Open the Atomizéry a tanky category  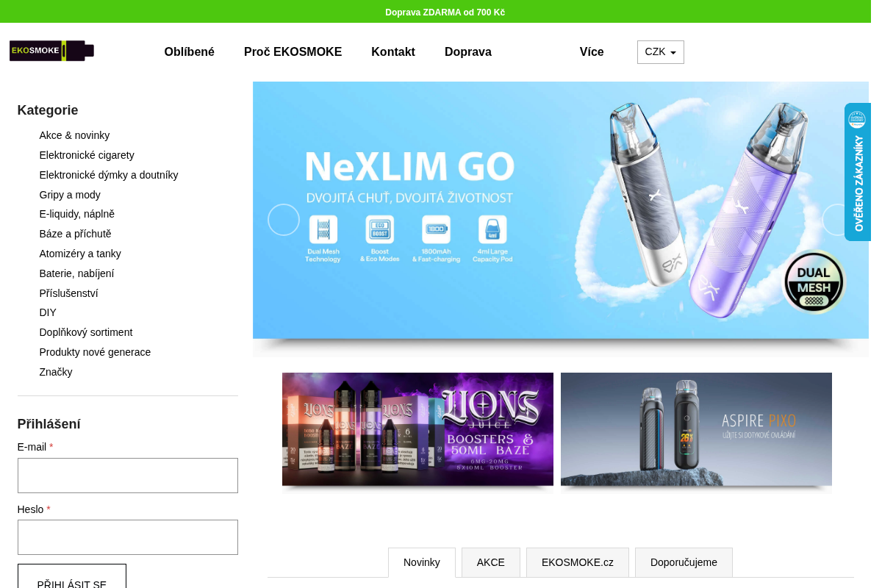(x=80, y=254)
